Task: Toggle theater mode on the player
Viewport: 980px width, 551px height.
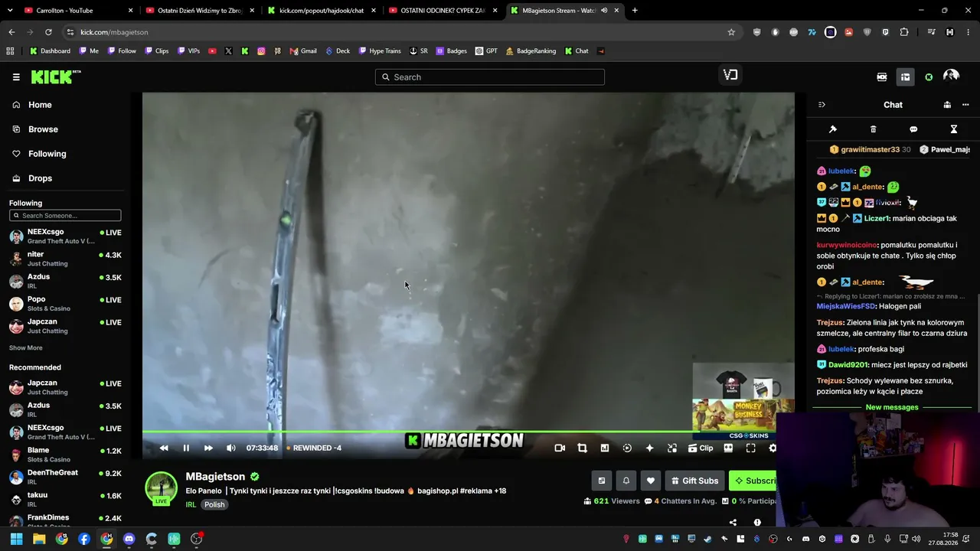Action: pyautogui.click(x=728, y=448)
